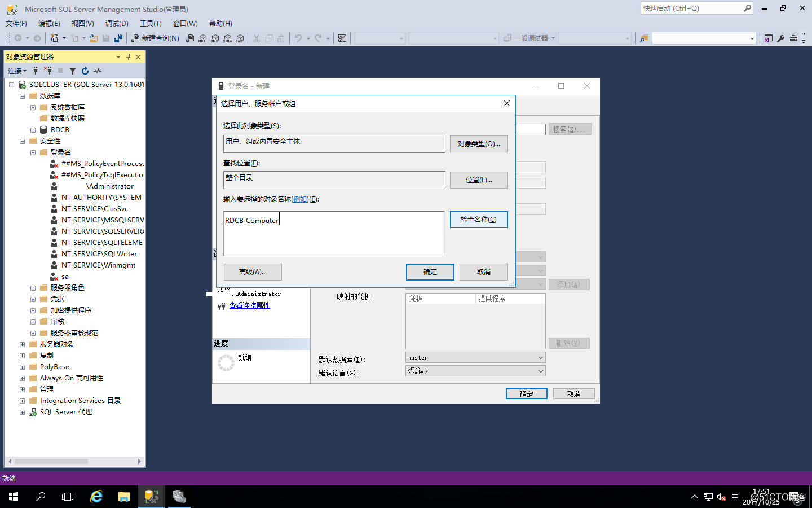
Task: Click the DMX query icon
Action: pyautogui.click(x=215, y=38)
